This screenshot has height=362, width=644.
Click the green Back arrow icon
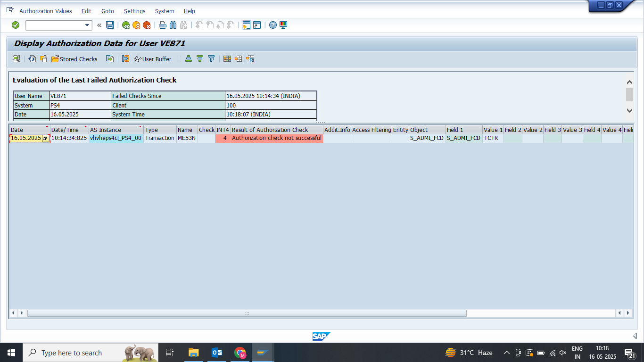pos(126,25)
